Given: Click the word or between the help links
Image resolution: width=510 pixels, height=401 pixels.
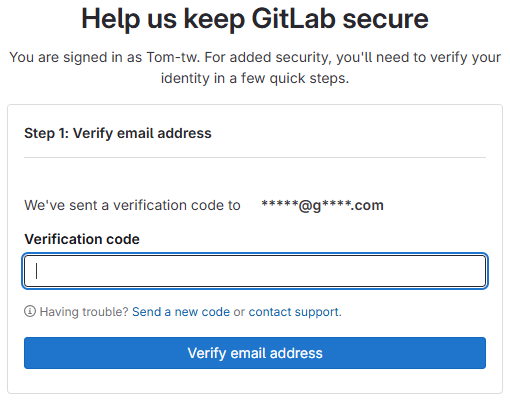Looking at the screenshot, I should pos(239,312).
